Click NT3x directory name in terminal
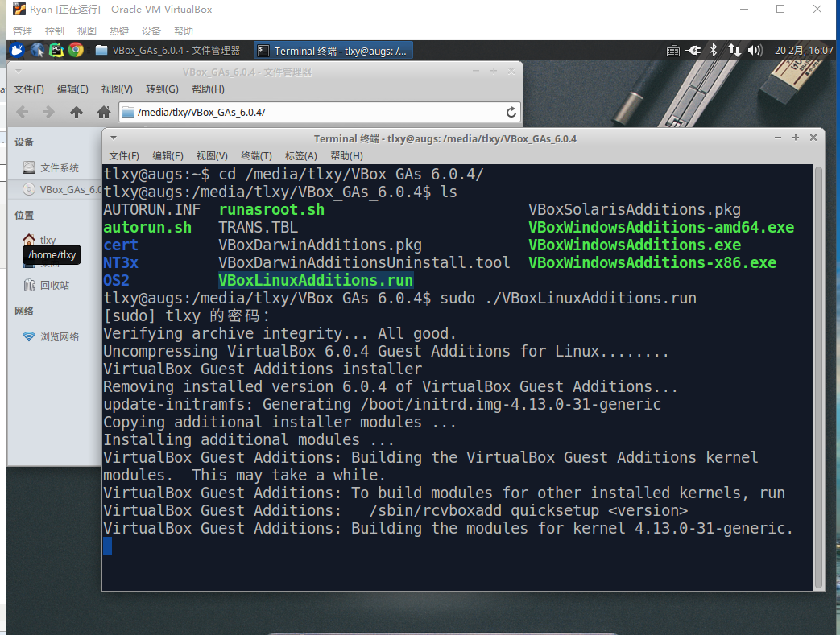This screenshot has width=840, height=635. [121, 262]
